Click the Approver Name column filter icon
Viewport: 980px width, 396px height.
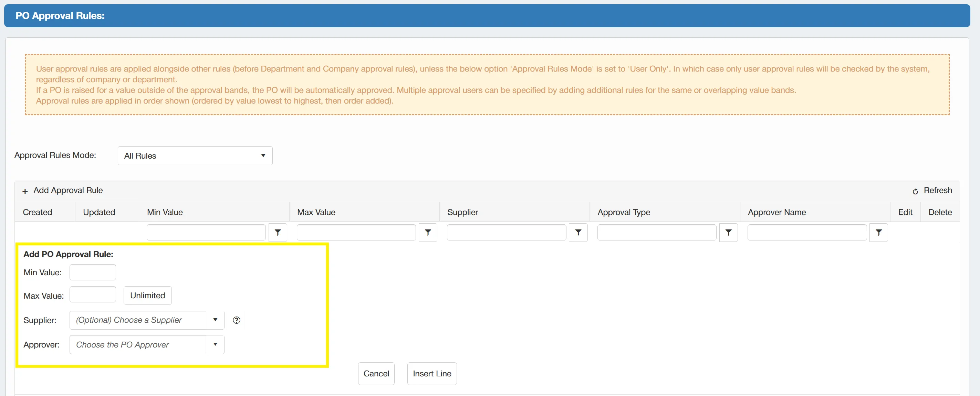click(x=879, y=233)
